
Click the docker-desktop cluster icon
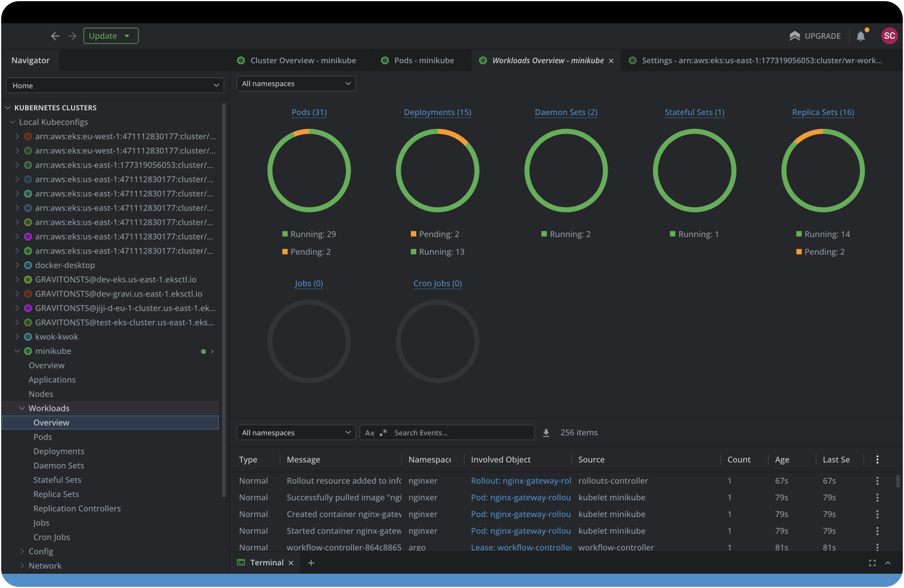click(x=28, y=265)
